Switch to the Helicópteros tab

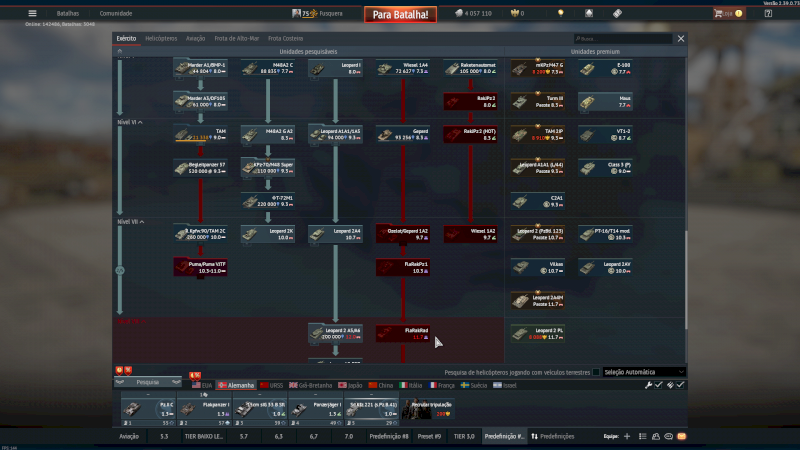click(161, 38)
